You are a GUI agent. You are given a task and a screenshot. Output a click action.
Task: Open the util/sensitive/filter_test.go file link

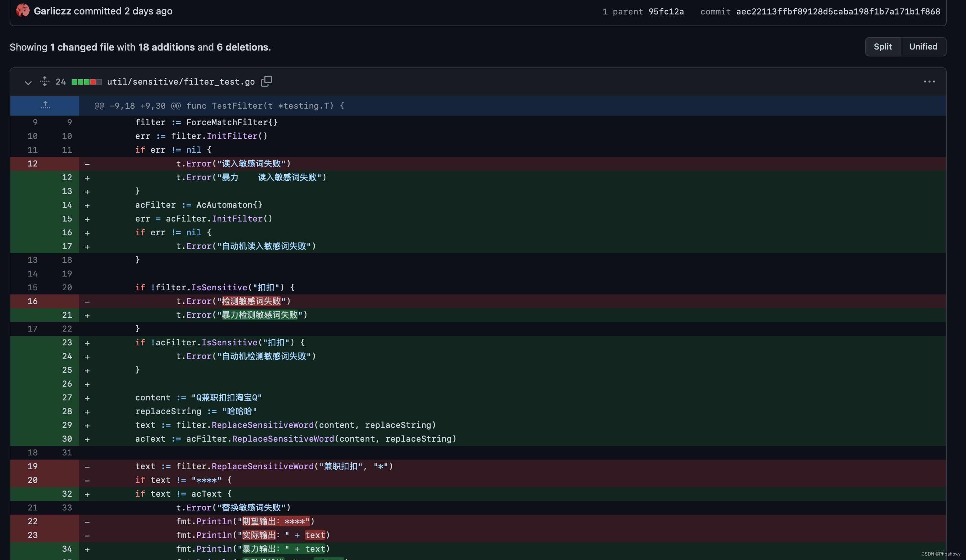pyautogui.click(x=180, y=82)
